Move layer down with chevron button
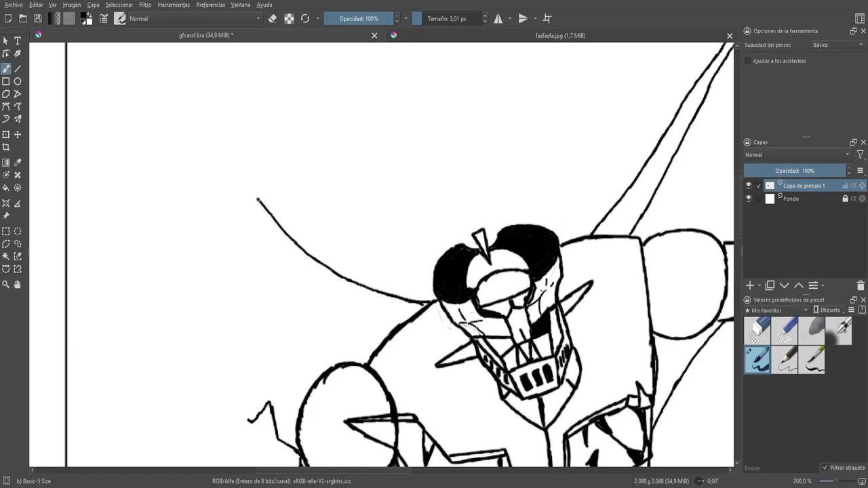 click(x=785, y=286)
